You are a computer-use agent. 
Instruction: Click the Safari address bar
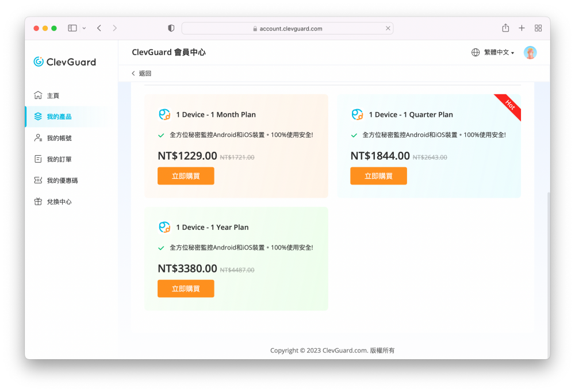[x=287, y=29]
